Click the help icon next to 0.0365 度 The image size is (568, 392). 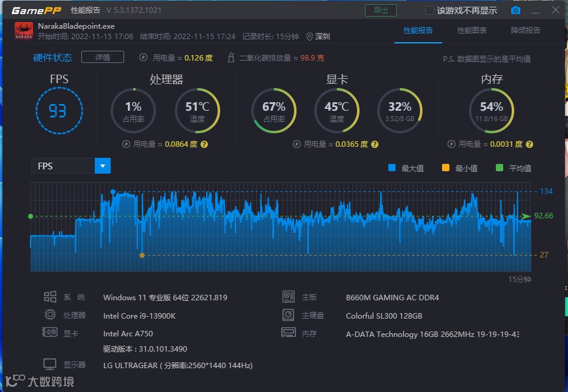click(375, 144)
